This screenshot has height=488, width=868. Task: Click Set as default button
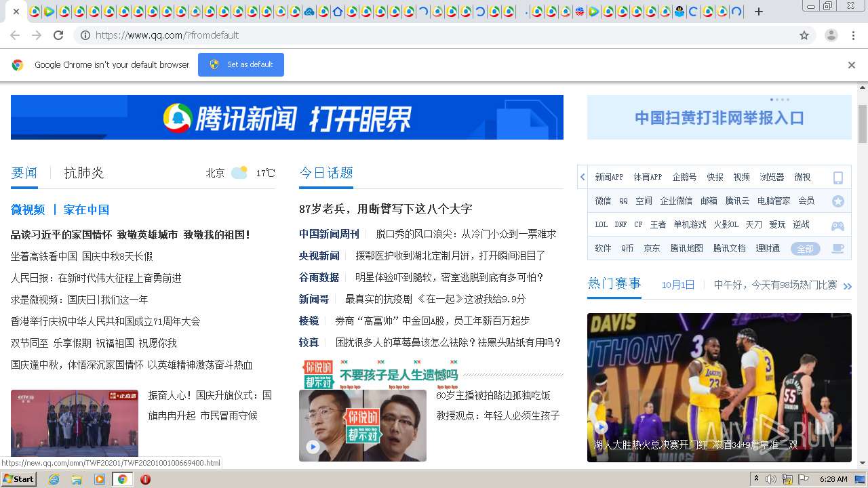point(241,64)
